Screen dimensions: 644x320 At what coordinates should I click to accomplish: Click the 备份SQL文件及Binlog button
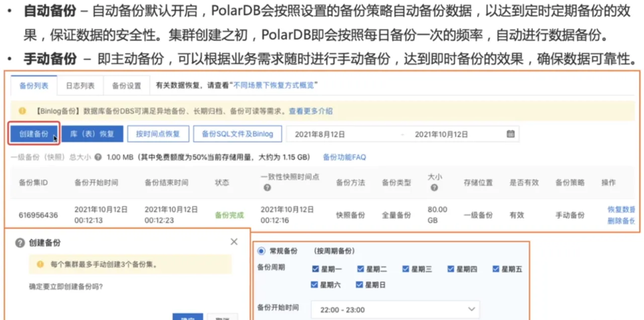pos(237,134)
